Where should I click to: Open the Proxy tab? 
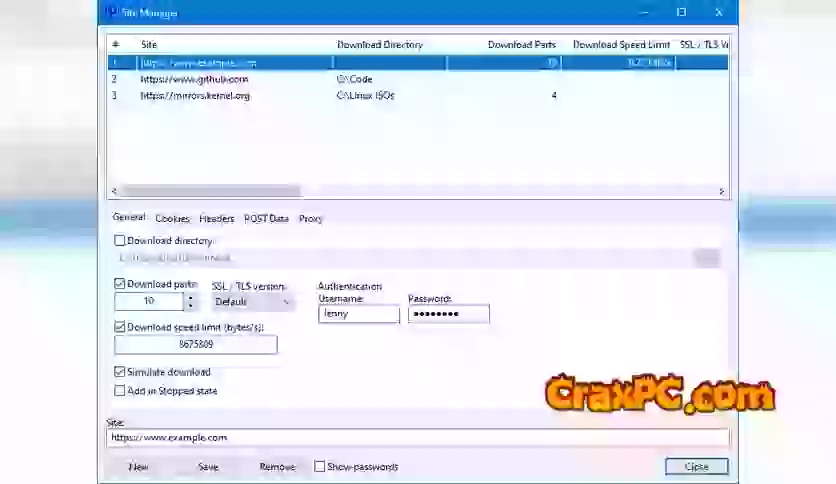tap(310, 219)
